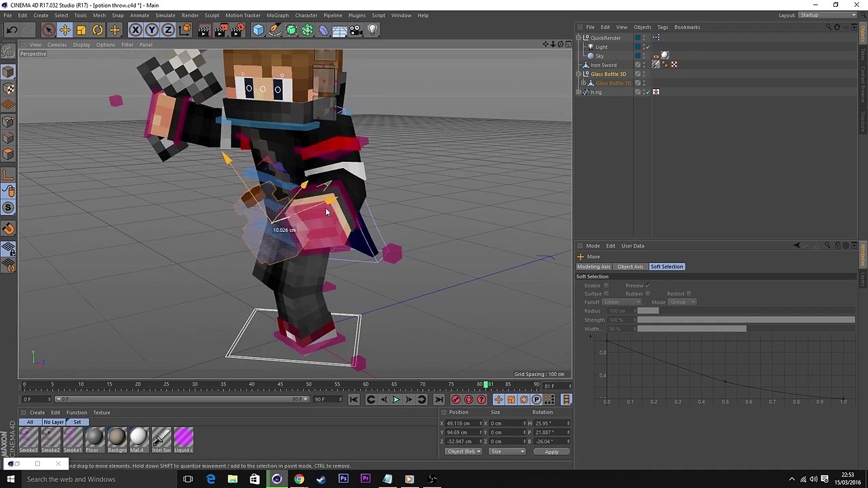
Task: Click Render View clapperboard icon
Action: click(x=204, y=30)
